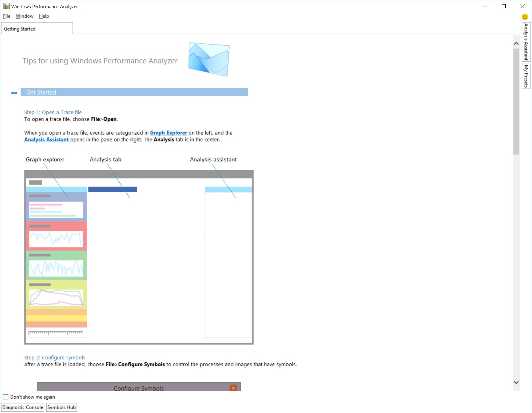532x413 pixels.
Task: Open the Window menu
Action: tap(25, 16)
